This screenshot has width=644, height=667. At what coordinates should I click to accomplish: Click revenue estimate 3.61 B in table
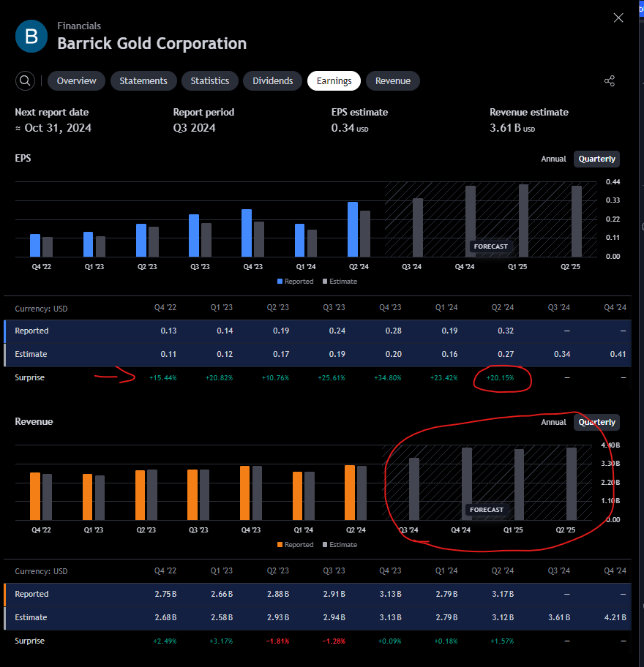[x=559, y=617]
